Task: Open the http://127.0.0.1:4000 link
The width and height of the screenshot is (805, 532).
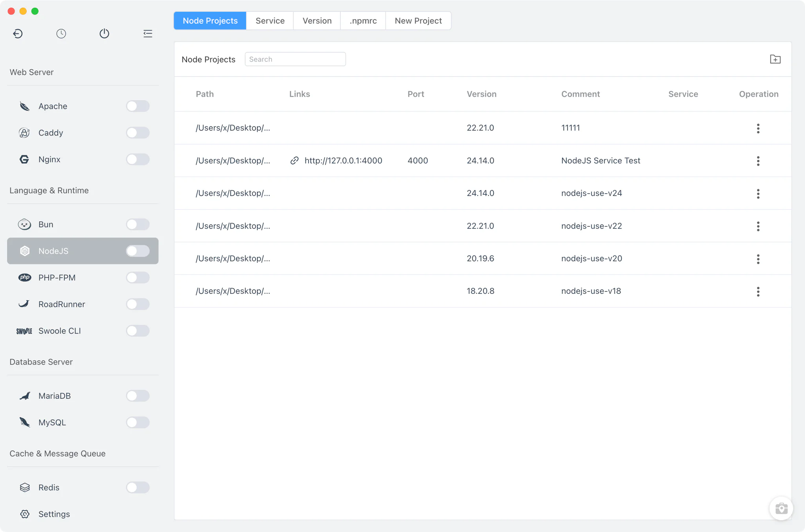Action: (x=343, y=161)
